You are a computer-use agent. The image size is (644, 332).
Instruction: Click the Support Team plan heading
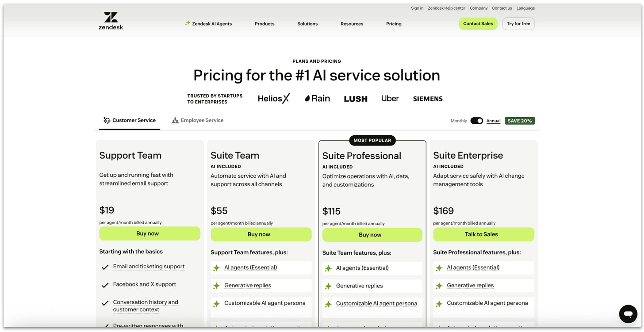pyautogui.click(x=130, y=155)
